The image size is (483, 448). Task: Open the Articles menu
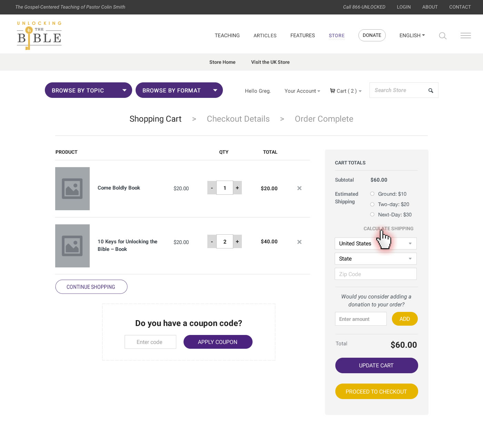[x=265, y=35]
